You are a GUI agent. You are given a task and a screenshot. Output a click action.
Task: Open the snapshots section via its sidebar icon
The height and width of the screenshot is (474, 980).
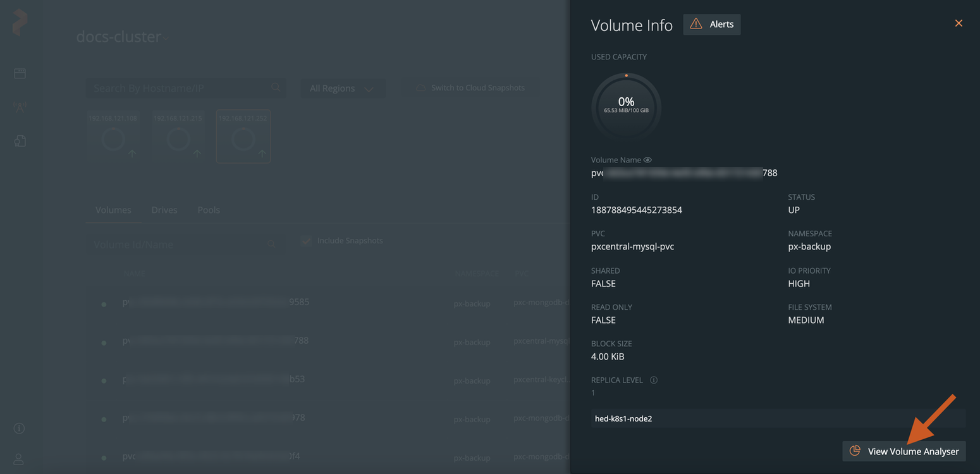pyautogui.click(x=20, y=140)
